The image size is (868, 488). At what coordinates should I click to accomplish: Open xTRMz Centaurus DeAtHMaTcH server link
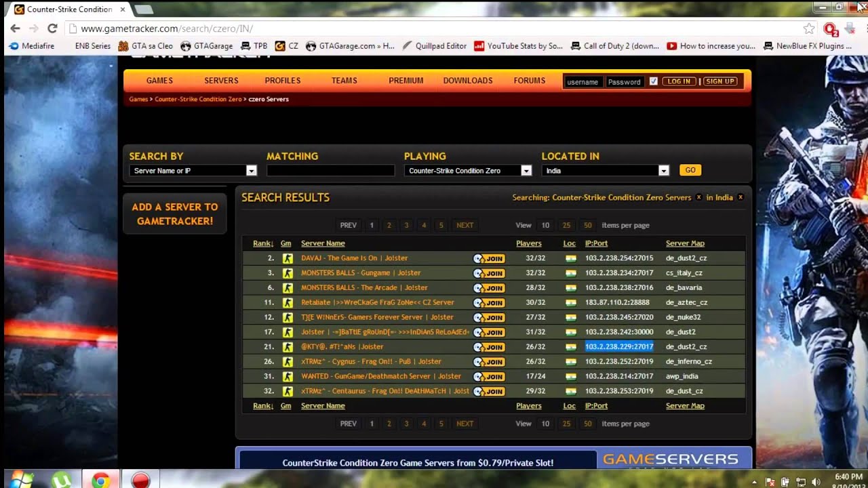[x=384, y=391]
